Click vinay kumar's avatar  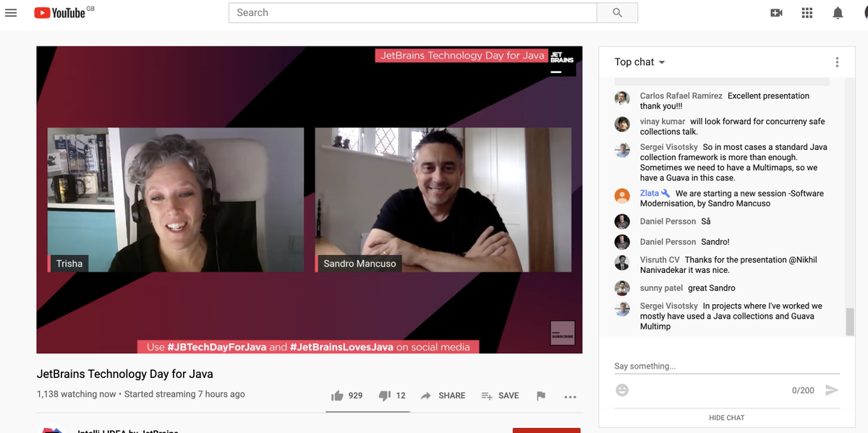tap(622, 124)
